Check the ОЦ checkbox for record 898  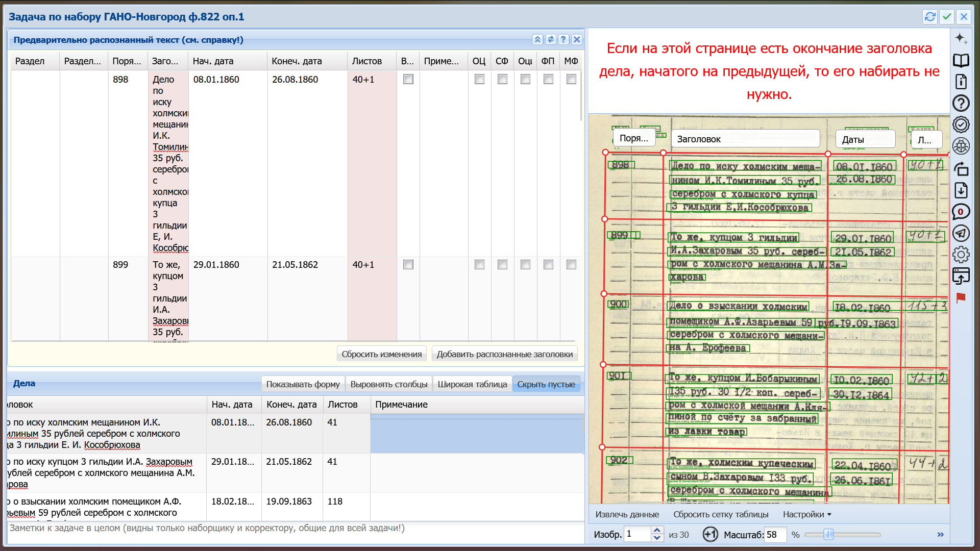point(479,79)
